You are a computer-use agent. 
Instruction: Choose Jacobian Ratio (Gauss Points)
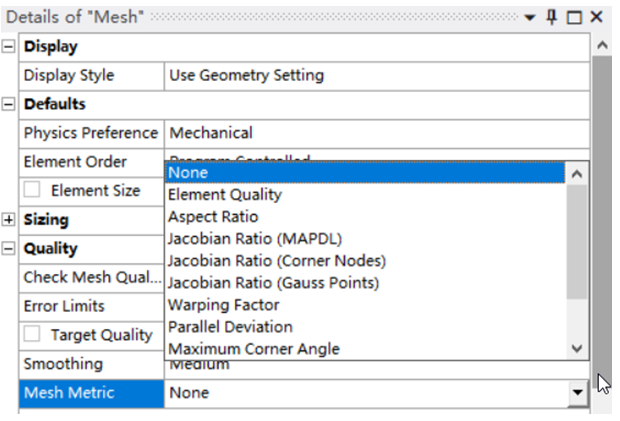pos(273,283)
